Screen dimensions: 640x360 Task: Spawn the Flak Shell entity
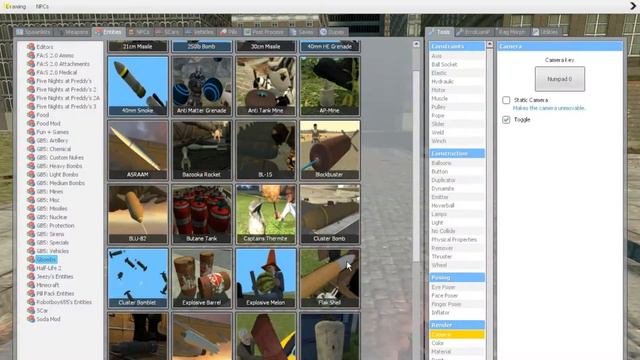click(x=330, y=278)
